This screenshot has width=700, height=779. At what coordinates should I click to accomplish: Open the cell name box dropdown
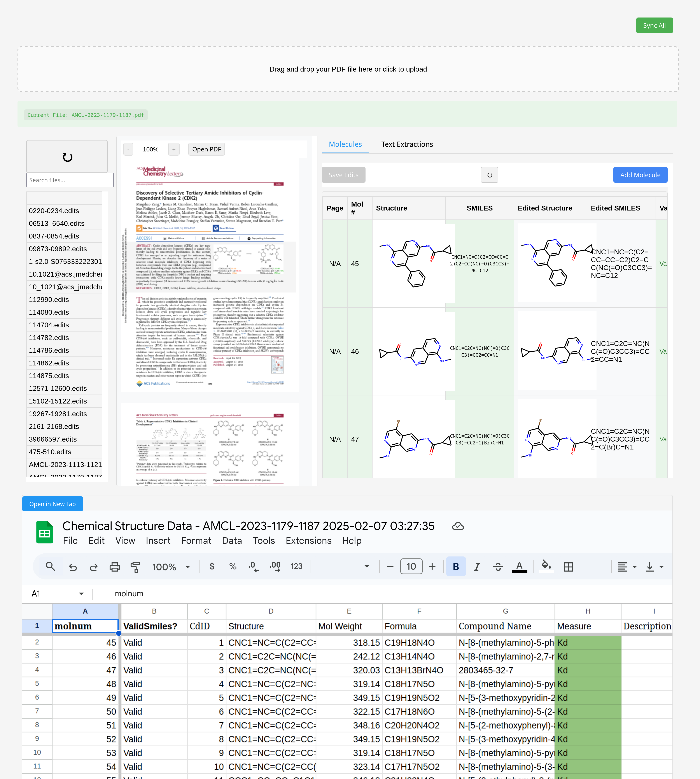[x=81, y=593]
